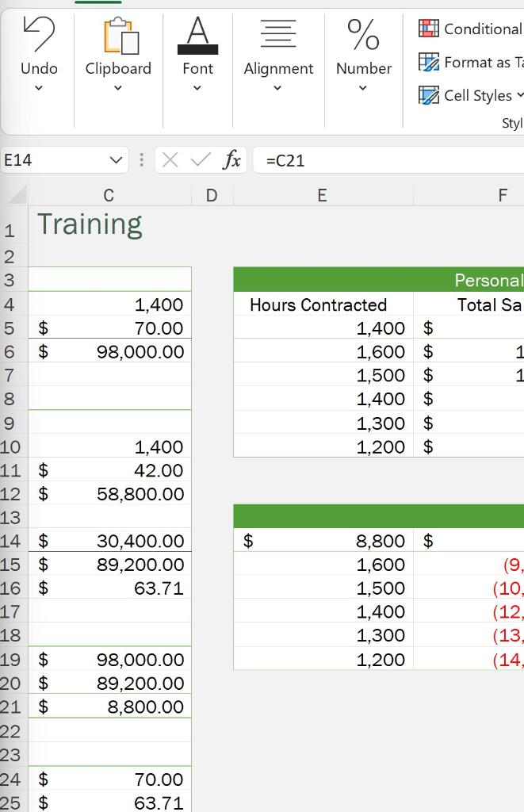Select cell E7 showing 1,500

[323, 375]
